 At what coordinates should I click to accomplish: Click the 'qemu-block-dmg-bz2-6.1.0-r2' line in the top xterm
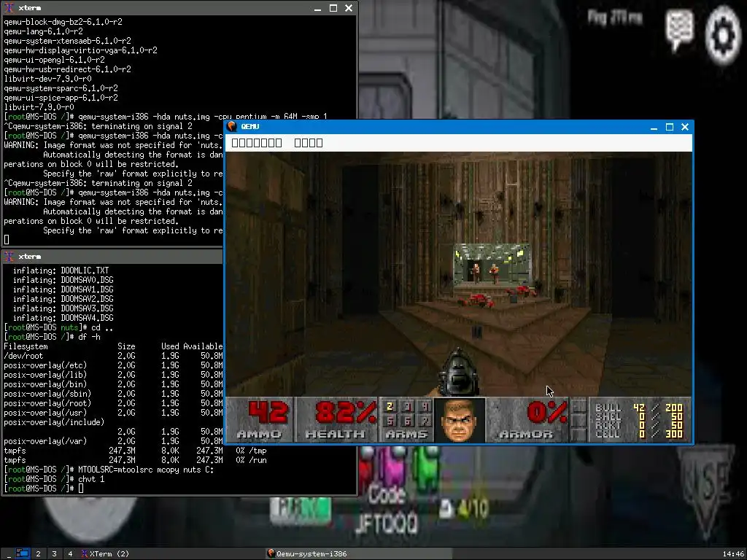tap(63, 22)
